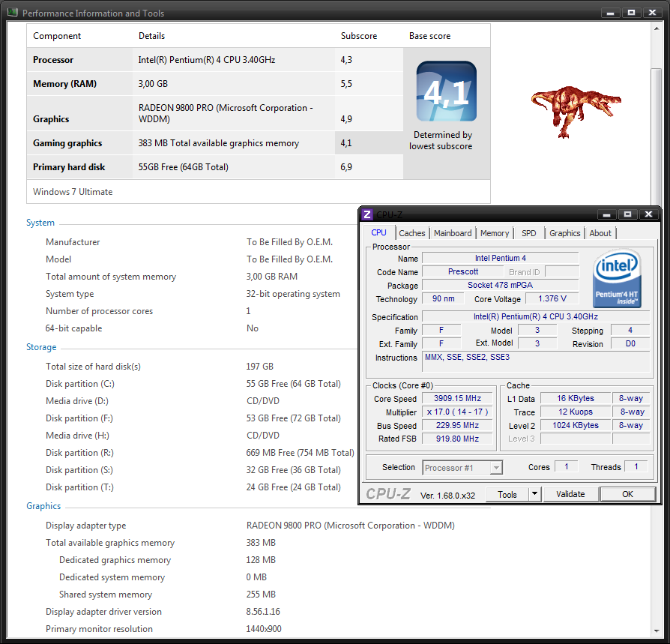
Task: Open the About tab
Action: [x=600, y=233]
